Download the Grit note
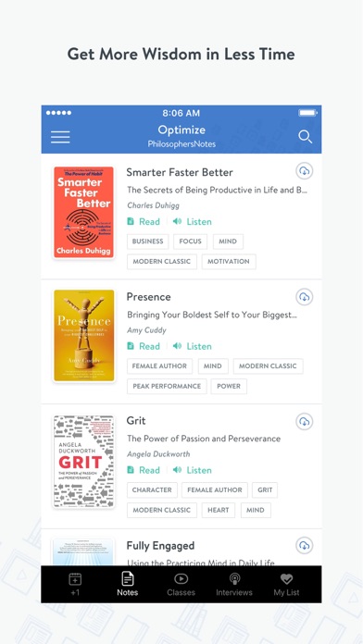 [x=305, y=421]
